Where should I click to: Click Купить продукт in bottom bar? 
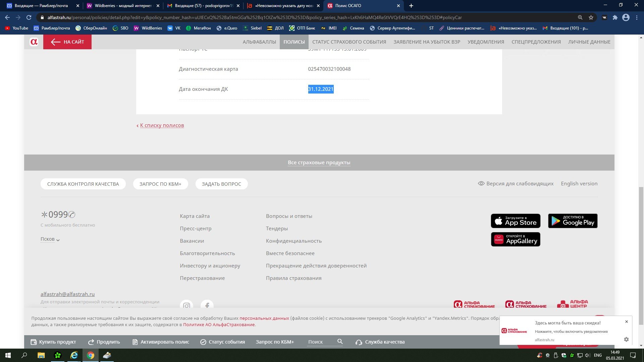pyautogui.click(x=53, y=342)
